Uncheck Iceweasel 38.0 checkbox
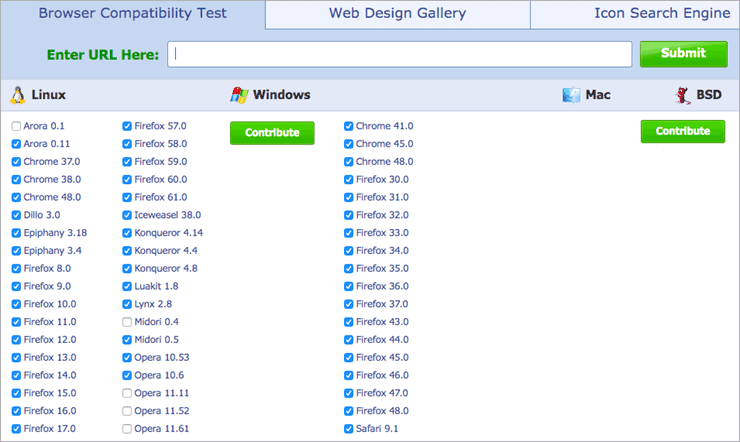Screen dimensions: 740x442 tap(127, 215)
